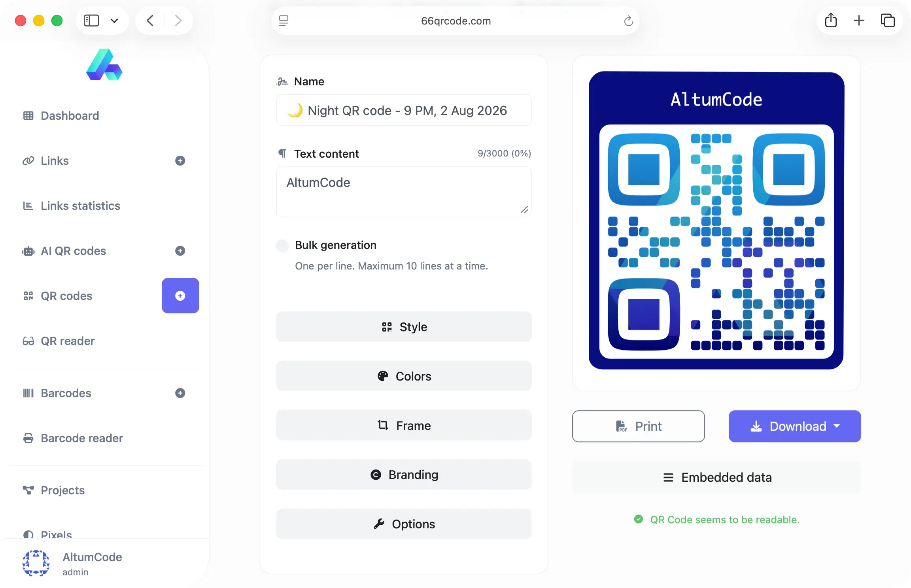Expand the Branding section
The height and width of the screenshot is (588, 911).
click(404, 475)
